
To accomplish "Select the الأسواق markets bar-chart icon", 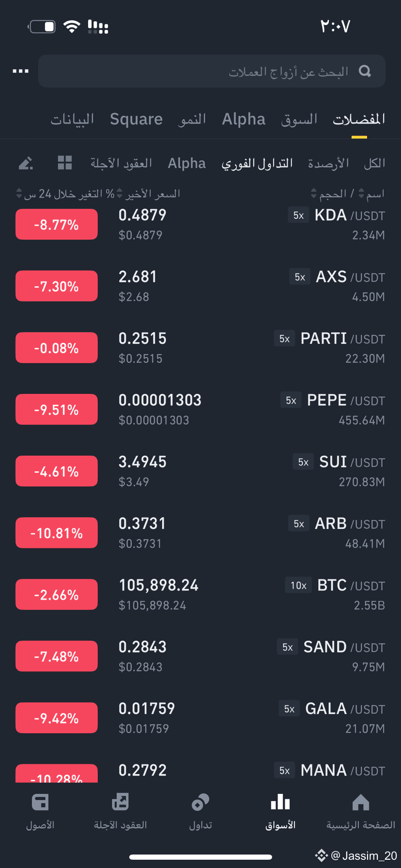I will tap(280, 803).
